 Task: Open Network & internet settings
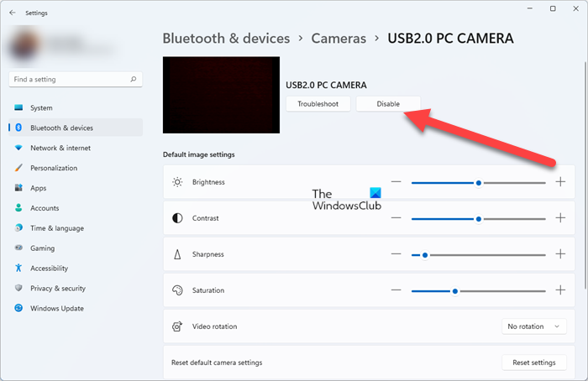point(60,148)
